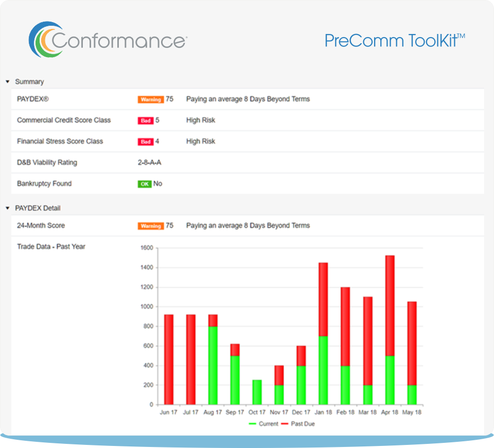Select the PAYDEX Detail section heading
This screenshot has height=448, width=494.
38,208
